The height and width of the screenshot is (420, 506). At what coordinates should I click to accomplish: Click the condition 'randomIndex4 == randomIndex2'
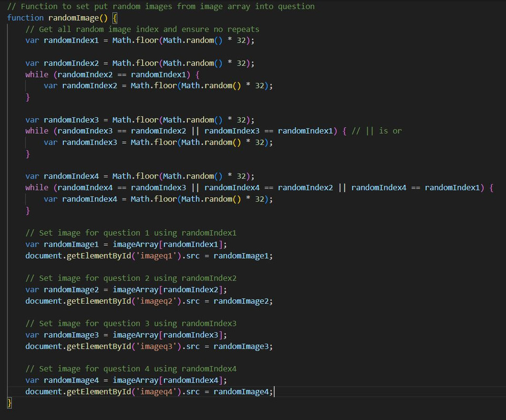tap(269, 187)
